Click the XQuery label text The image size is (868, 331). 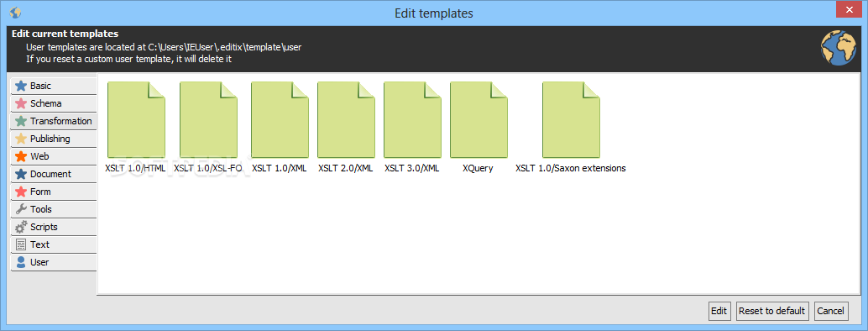pyautogui.click(x=478, y=168)
